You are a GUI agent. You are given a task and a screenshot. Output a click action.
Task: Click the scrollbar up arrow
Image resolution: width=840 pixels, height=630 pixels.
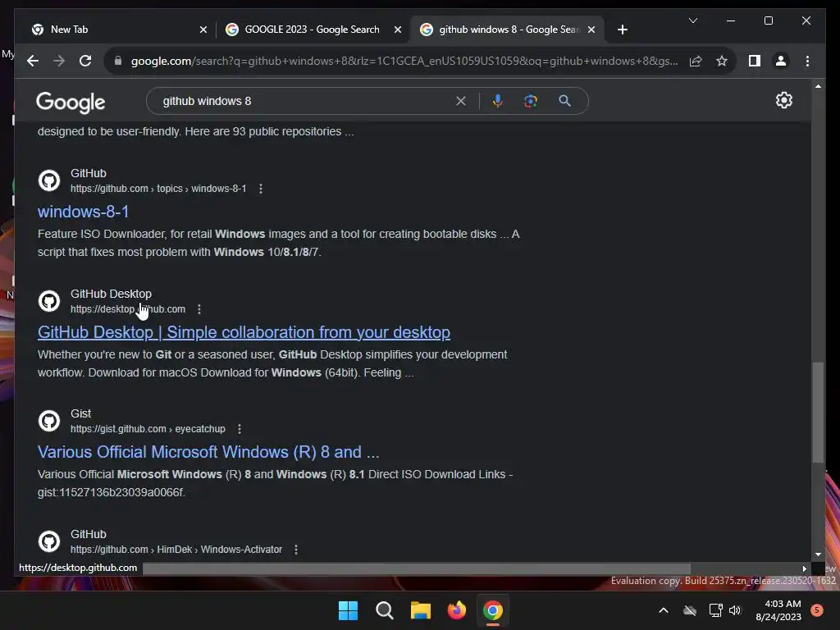(x=818, y=86)
